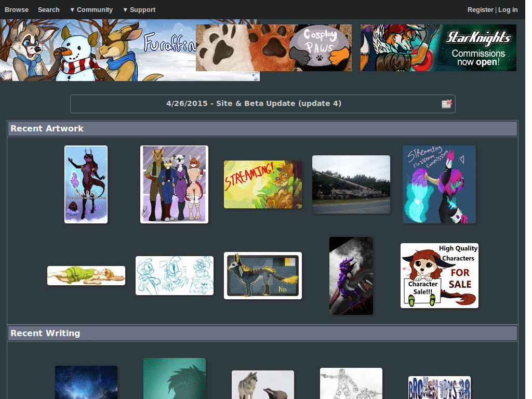Select Search in the navigation bar

48,9
